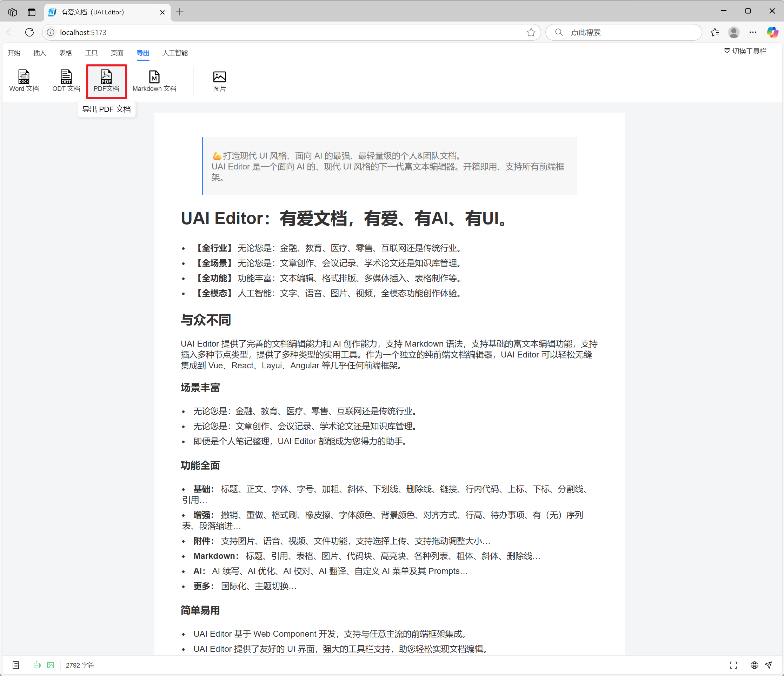Expand 切换工具栏 toolbar switcher

click(x=745, y=51)
